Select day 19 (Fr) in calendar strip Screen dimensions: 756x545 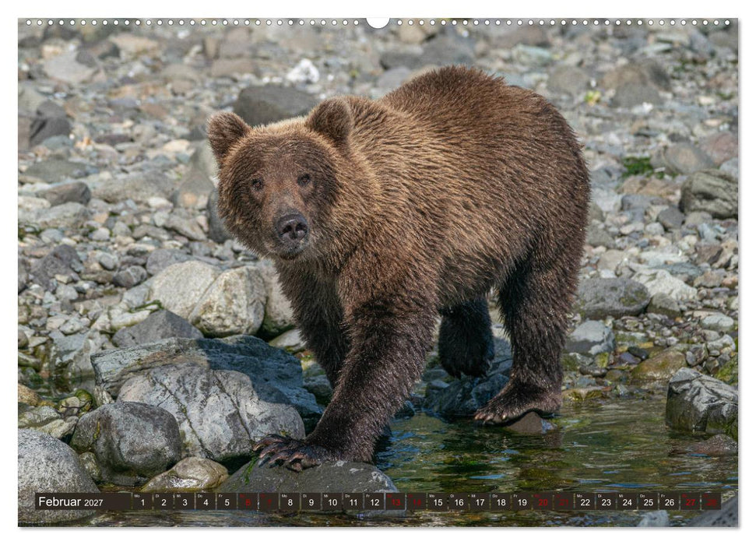click(522, 501)
